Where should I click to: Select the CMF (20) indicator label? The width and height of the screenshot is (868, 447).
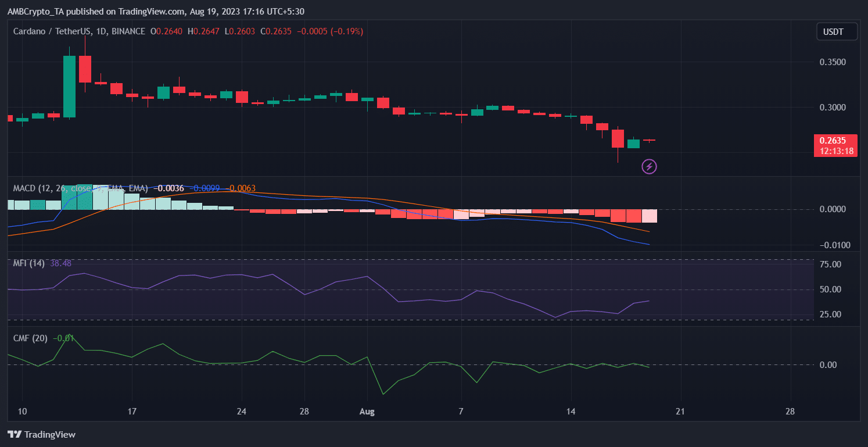(x=30, y=338)
